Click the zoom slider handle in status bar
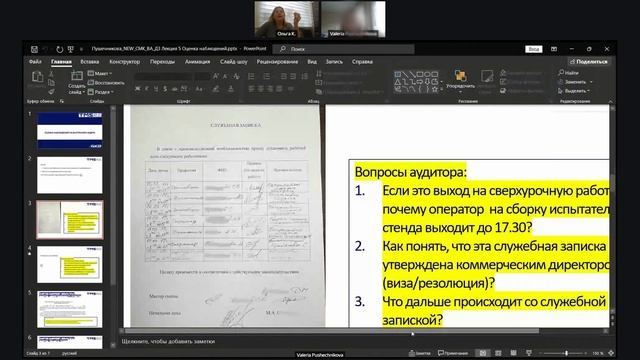Viewport: 640px width, 360px height. click(566, 353)
